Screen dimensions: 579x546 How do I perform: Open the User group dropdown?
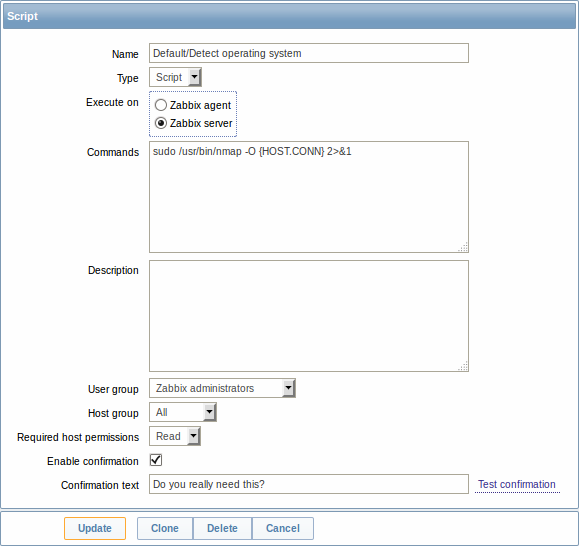click(x=222, y=388)
